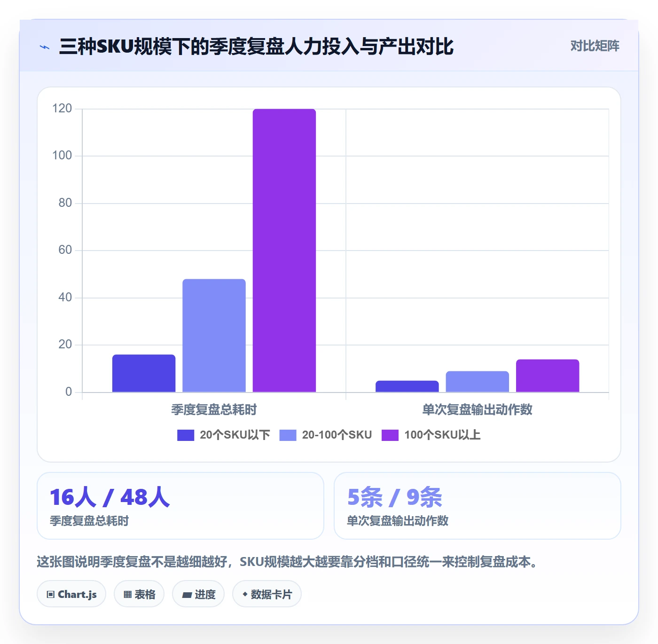The height and width of the screenshot is (644, 658).
Task: Toggle the 20个SKU以下 legend series
Action: tap(223, 435)
